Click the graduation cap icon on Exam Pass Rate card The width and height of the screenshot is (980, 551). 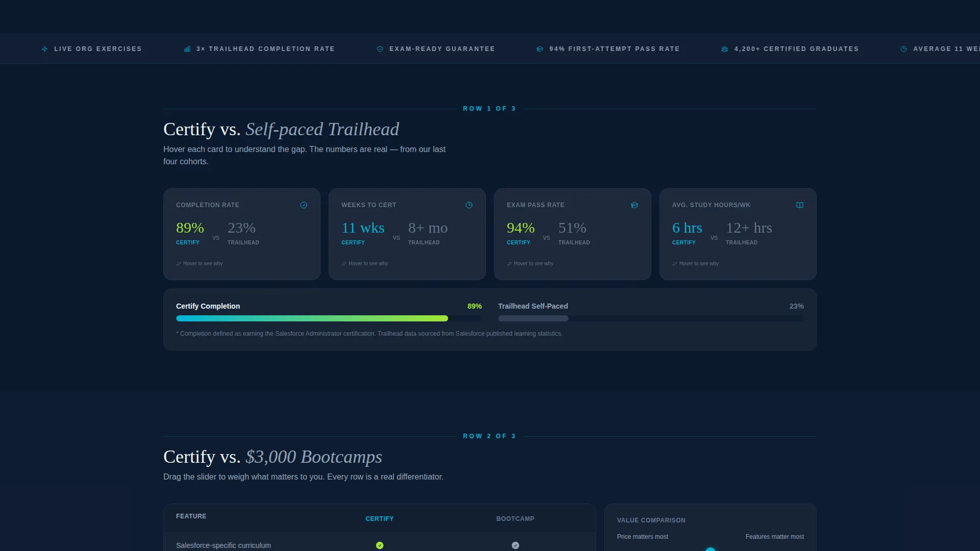coord(634,205)
